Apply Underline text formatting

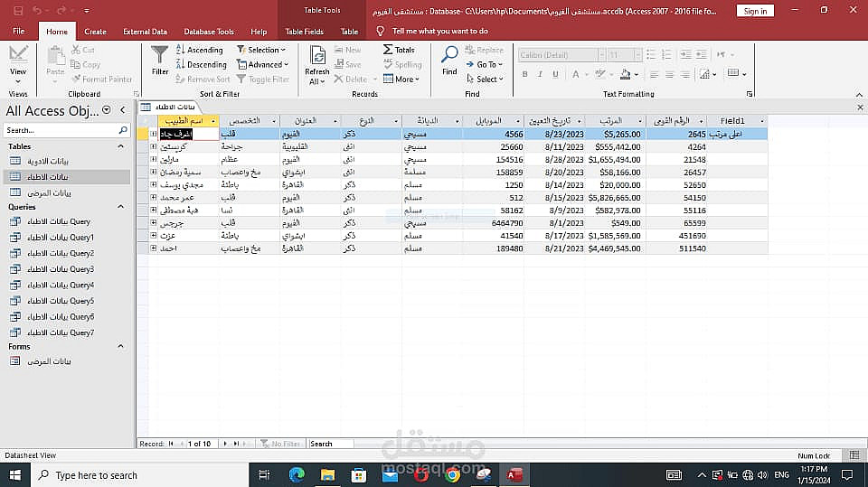555,74
